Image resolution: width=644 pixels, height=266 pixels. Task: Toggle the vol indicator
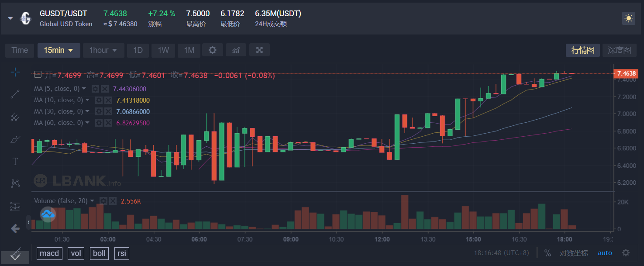(76, 253)
